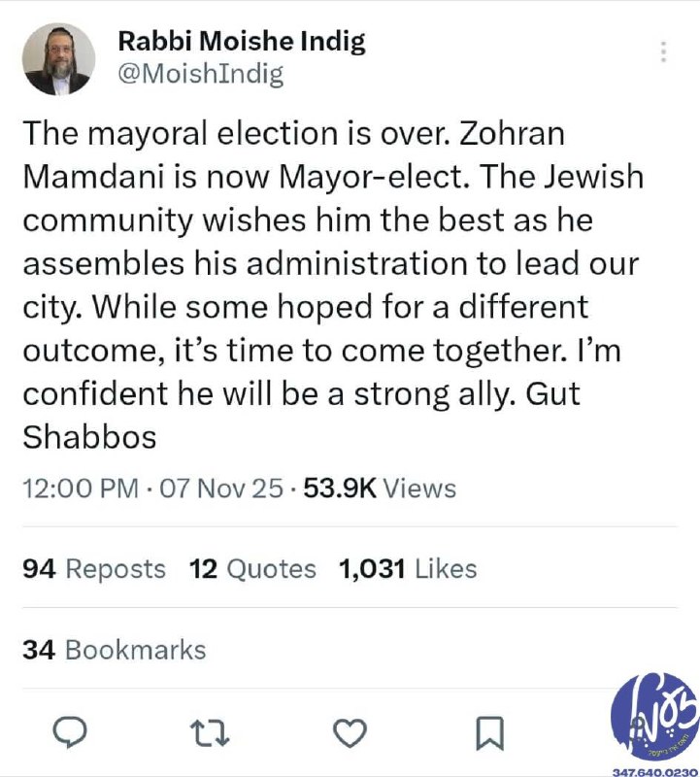Image resolution: width=700 pixels, height=777 pixels.
Task: Like the tweet with the heart icon
Action: pos(350,733)
